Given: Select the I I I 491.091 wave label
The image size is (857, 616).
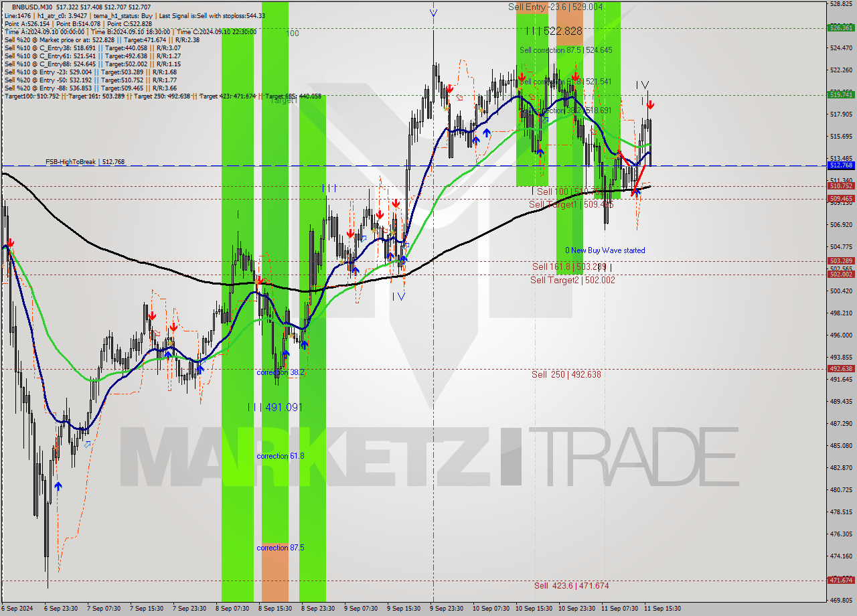Looking at the screenshot, I should (275, 407).
